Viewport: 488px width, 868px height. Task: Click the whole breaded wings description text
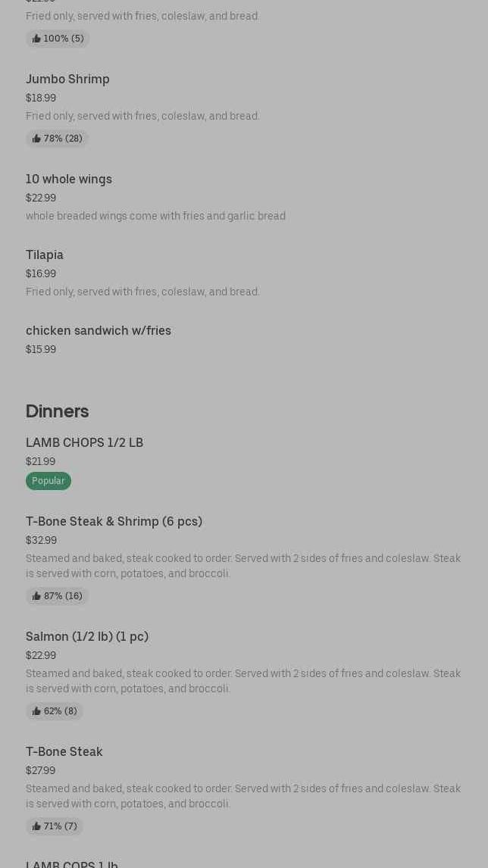[x=155, y=216]
